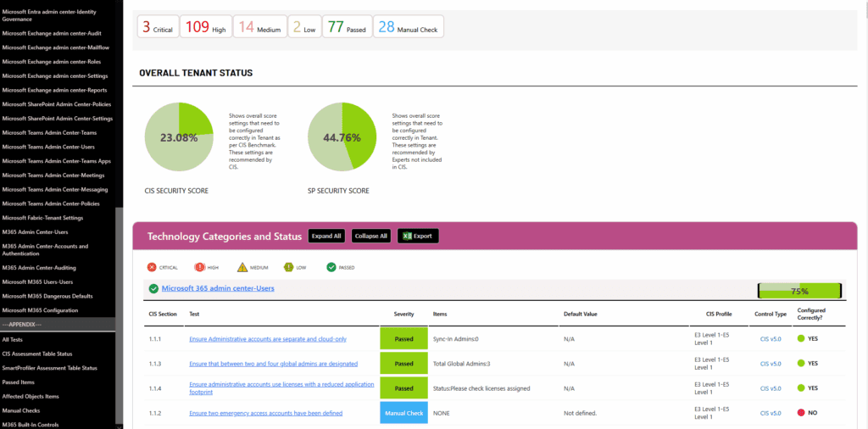
Task: Open Microsoft Exchange admin center-Reports sidebar item
Action: point(55,90)
